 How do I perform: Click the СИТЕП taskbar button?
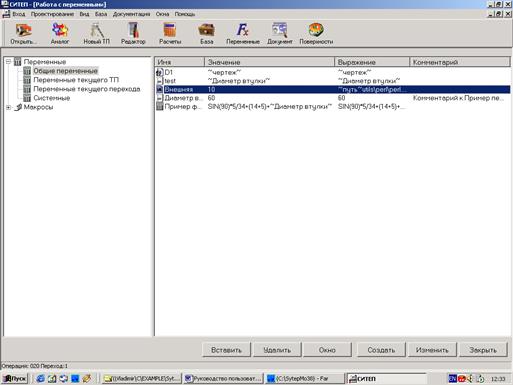click(386, 379)
